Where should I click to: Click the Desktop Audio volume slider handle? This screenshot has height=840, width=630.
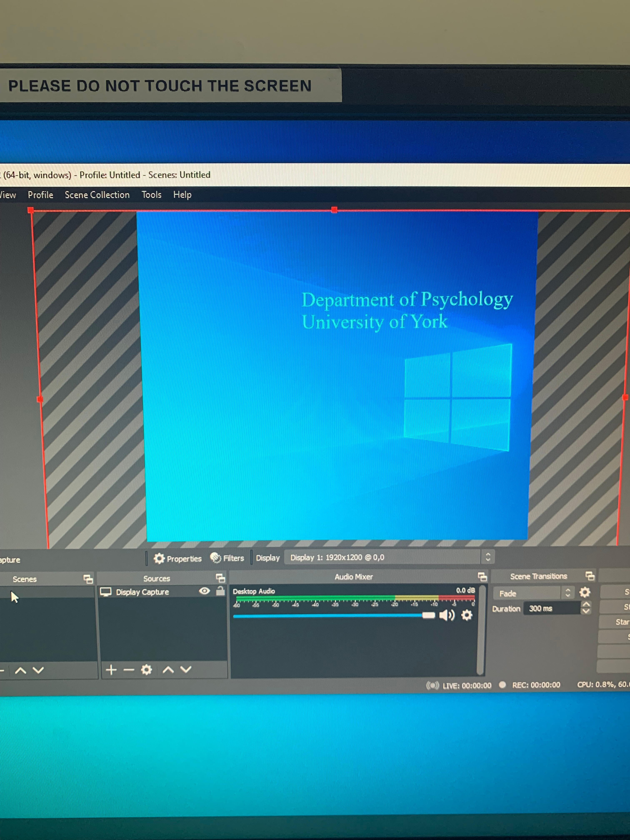(x=429, y=615)
